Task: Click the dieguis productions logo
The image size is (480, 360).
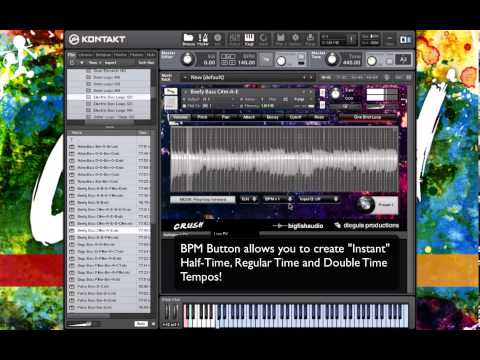Action: 367,226
